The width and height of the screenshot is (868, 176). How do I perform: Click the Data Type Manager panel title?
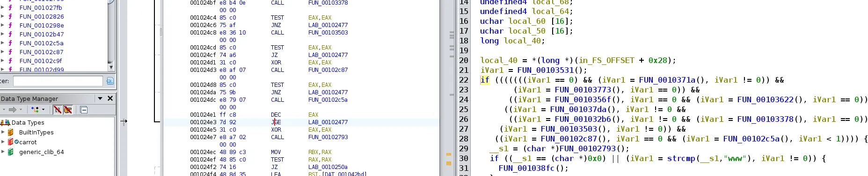click(x=29, y=99)
